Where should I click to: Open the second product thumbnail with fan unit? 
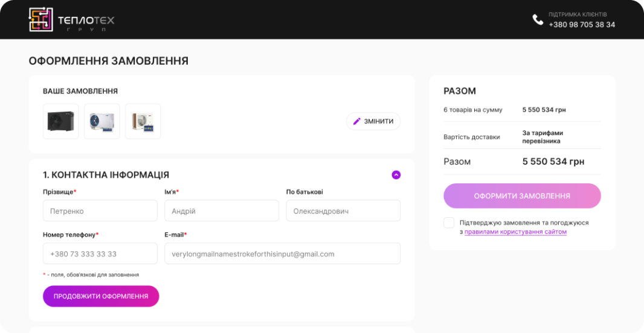click(x=101, y=121)
